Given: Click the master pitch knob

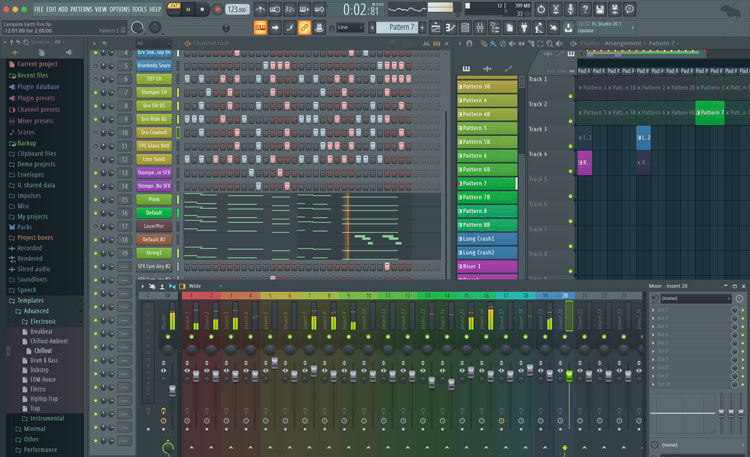Looking at the screenshot, I should tap(155, 28).
